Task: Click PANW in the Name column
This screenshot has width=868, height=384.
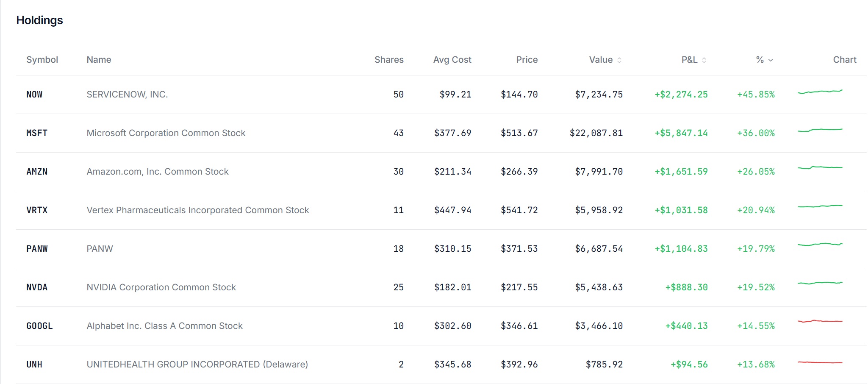Action: (100, 249)
